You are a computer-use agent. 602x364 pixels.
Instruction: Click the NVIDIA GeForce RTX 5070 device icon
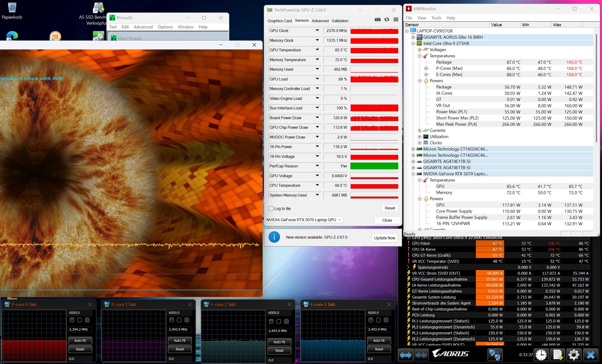[420, 174]
